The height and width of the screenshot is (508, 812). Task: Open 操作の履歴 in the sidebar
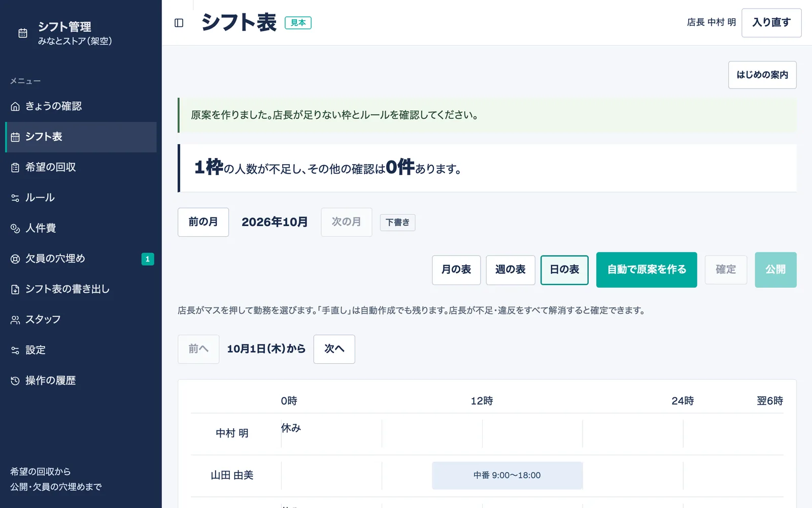pos(81,381)
